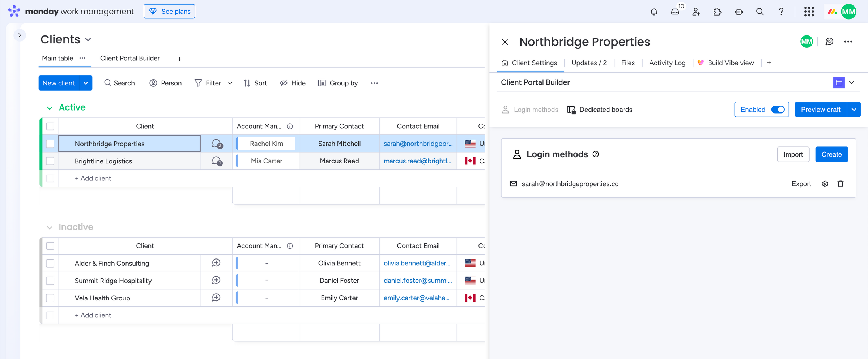Create a new login method
The width and height of the screenshot is (868, 359).
pos(831,154)
